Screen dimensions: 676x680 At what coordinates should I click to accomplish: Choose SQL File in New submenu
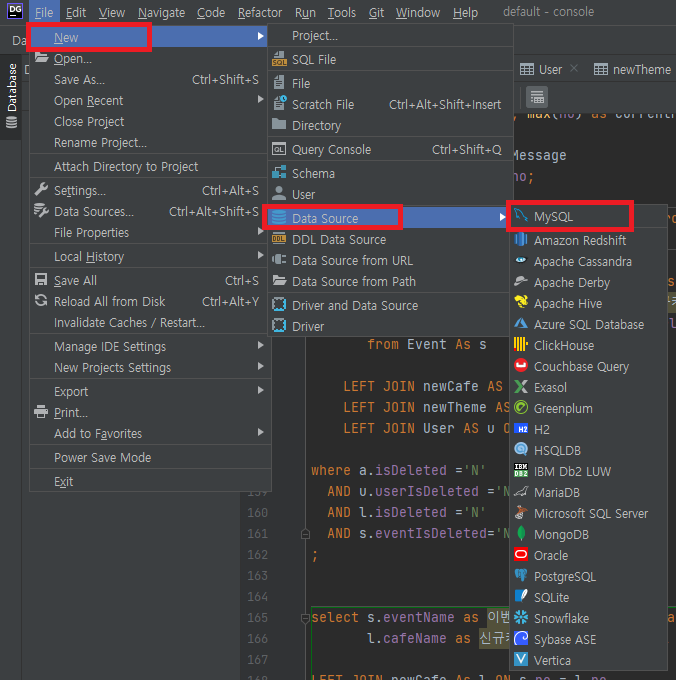(x=389, y=59)
